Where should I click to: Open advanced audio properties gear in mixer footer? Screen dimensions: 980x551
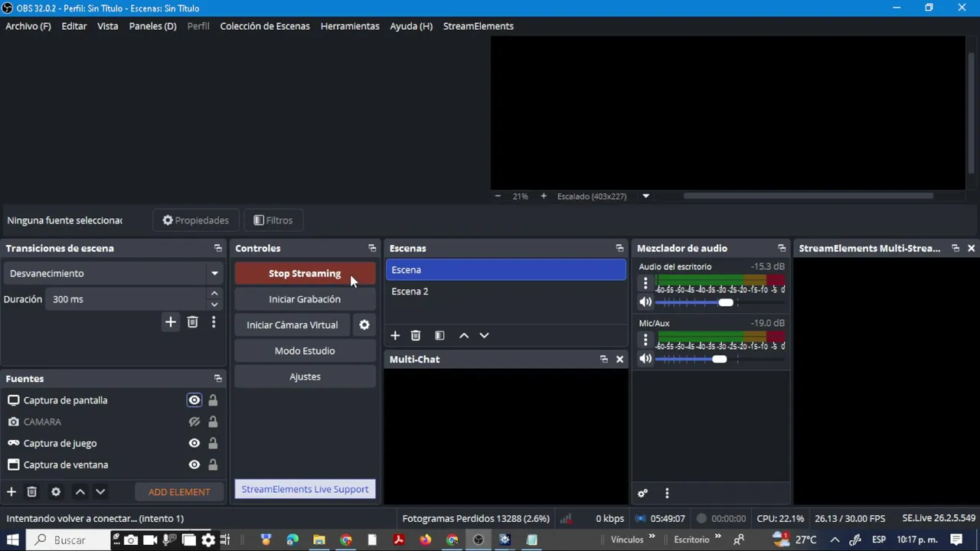coord(643,493)
